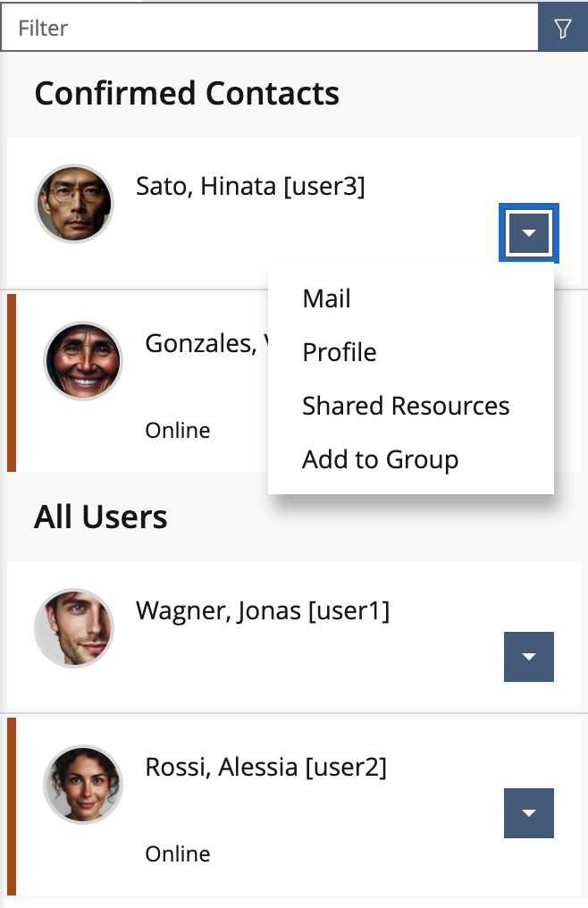The image size is (588, 908).
Task: Select the Rossi, Alessia [user2] name
Action: point(265,767)
